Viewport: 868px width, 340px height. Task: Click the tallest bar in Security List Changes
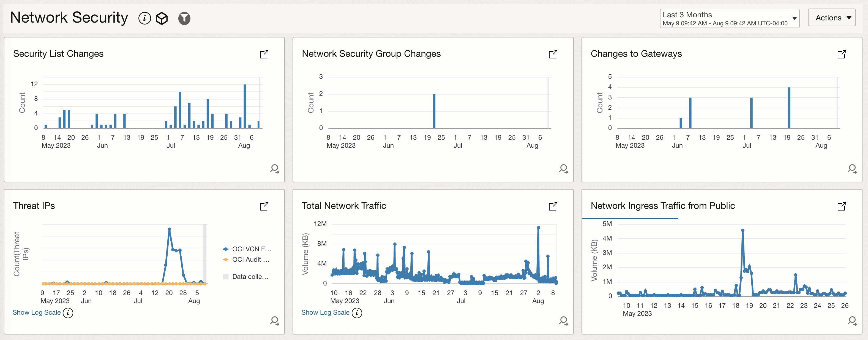245,105
